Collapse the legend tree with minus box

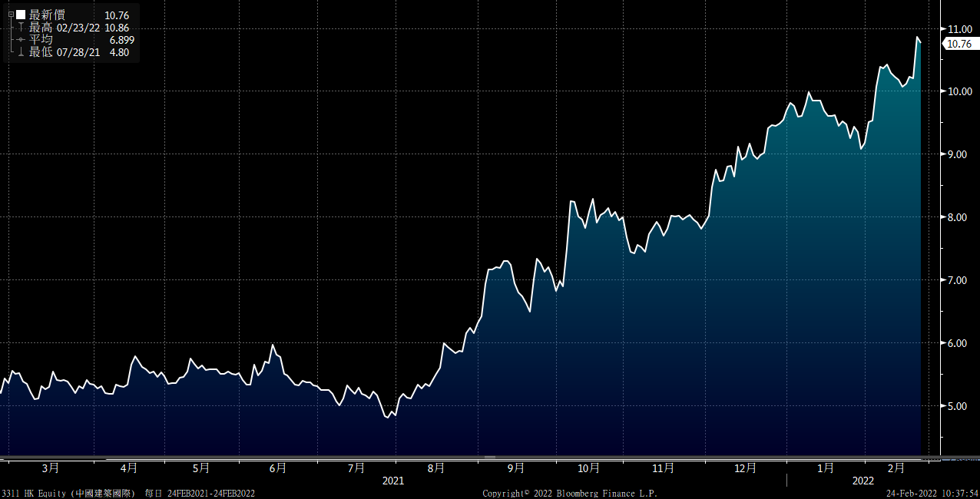(11, 15)
